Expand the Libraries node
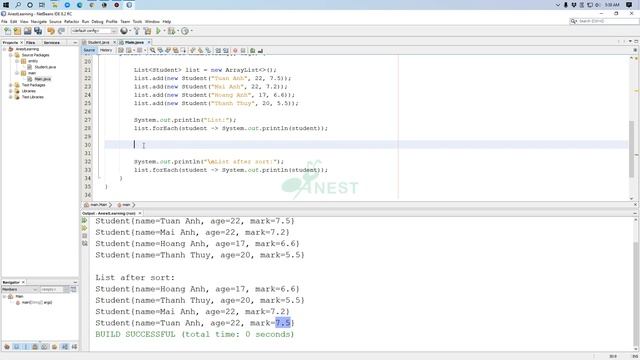The width and height of the screenshot is (640, 360). (x=11, y=91)
